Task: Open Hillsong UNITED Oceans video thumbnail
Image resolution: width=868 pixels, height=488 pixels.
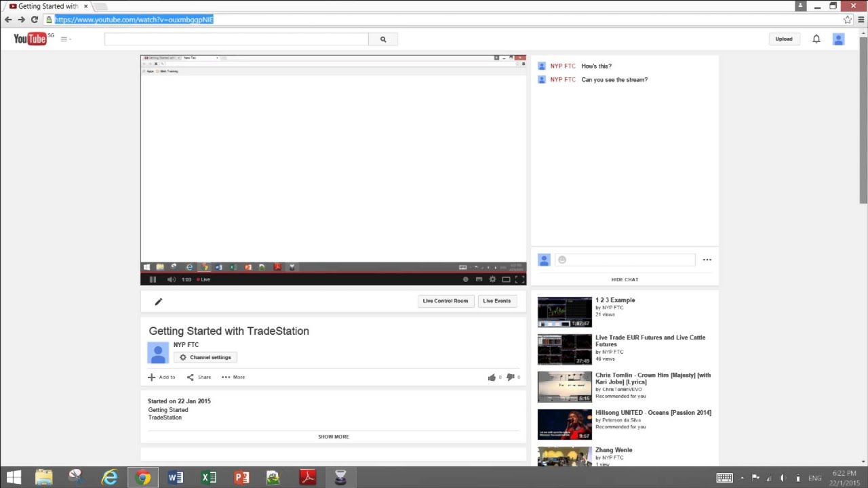Action: pos(564,424)
